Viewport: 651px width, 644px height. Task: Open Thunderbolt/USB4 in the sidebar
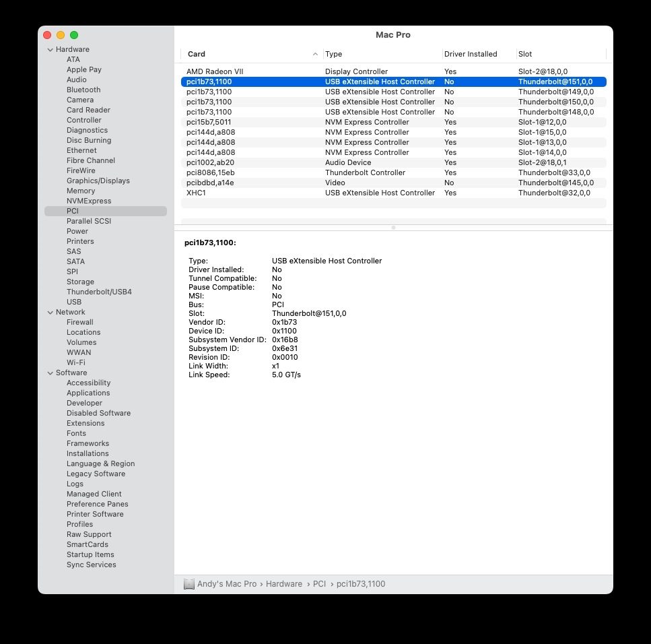coord(99,292)
